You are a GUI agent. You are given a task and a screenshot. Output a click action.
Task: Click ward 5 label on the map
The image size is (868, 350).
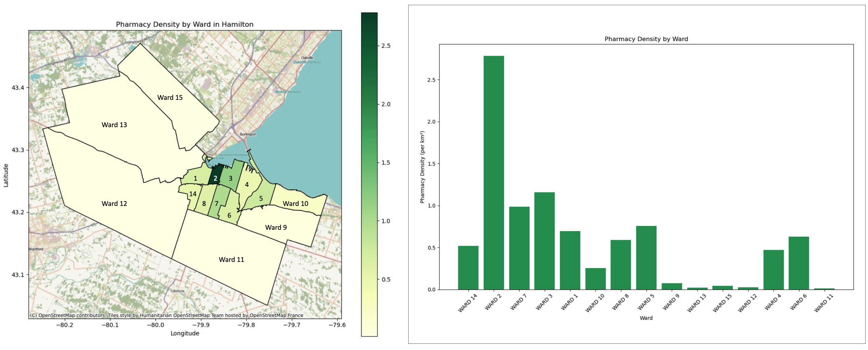[261, 198]
